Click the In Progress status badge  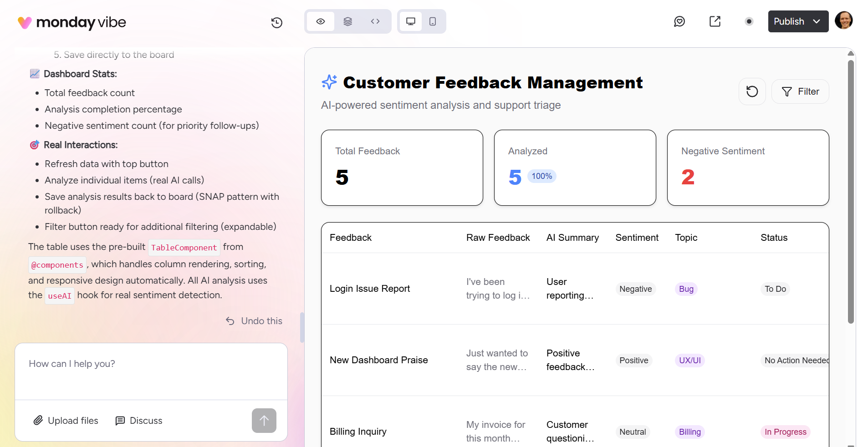tap(786, 432)
